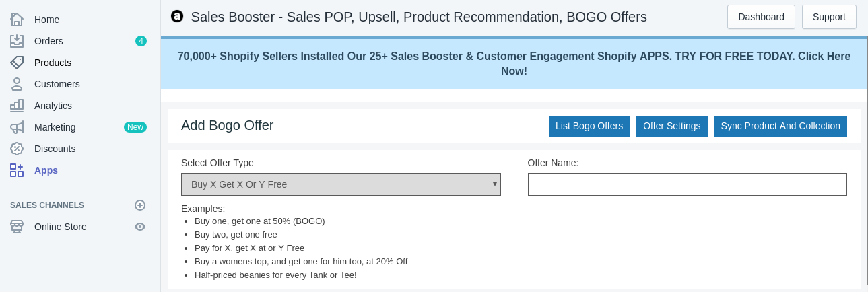This screenshot has height=292, width=868.
Task: Click the Marketing megaphone icon
Action: [x=17, y=127]
